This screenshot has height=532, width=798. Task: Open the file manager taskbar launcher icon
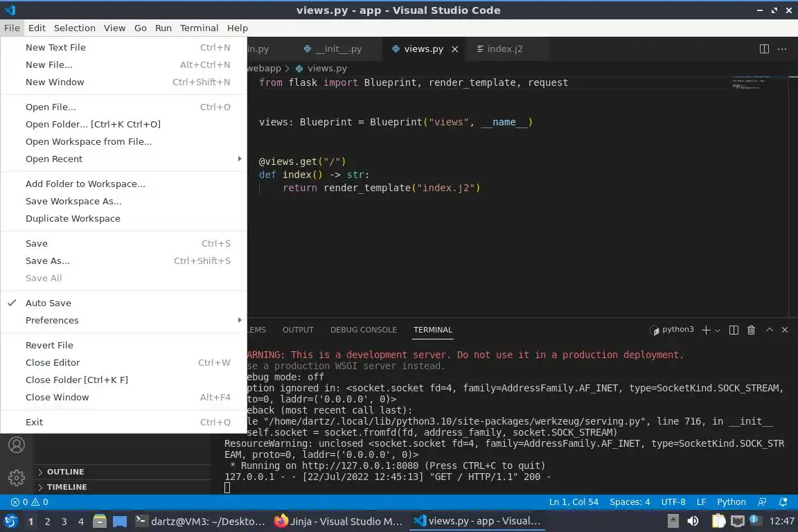[100, 522]
